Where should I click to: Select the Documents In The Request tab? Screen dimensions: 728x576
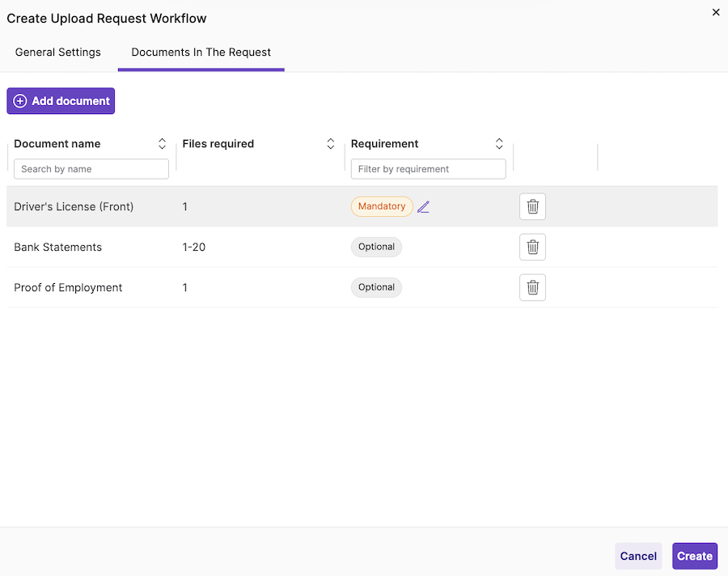201,52
